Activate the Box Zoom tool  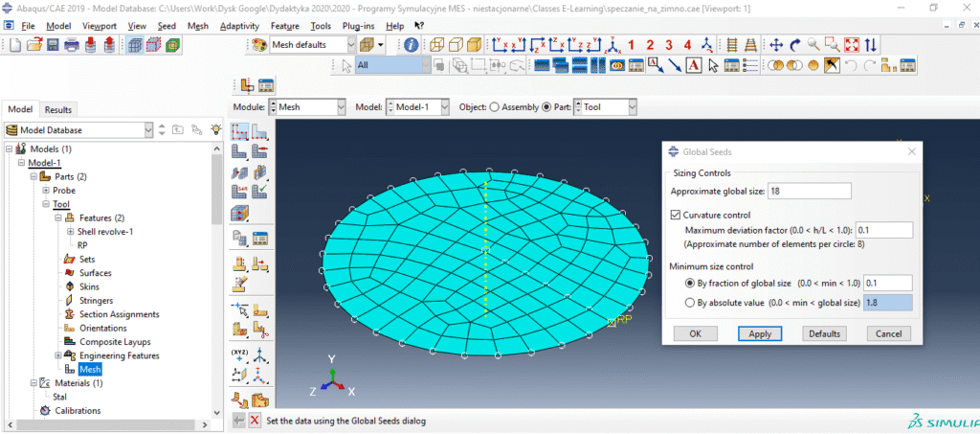(833, 45)
